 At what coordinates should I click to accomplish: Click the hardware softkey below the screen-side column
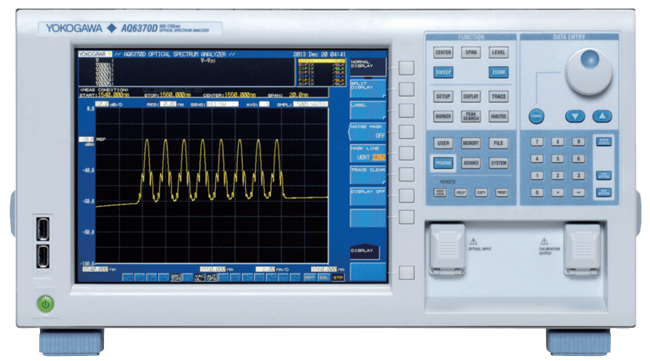tap(406, 273)
